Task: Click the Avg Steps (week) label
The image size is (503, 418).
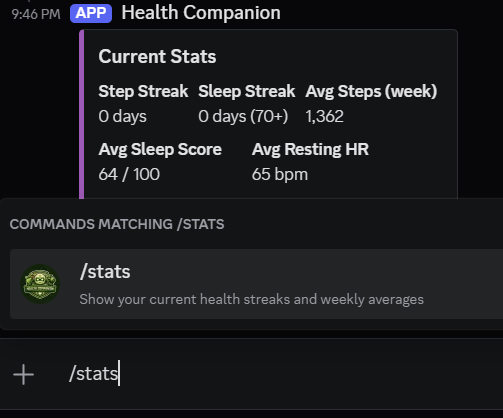Action: [371, 91]
